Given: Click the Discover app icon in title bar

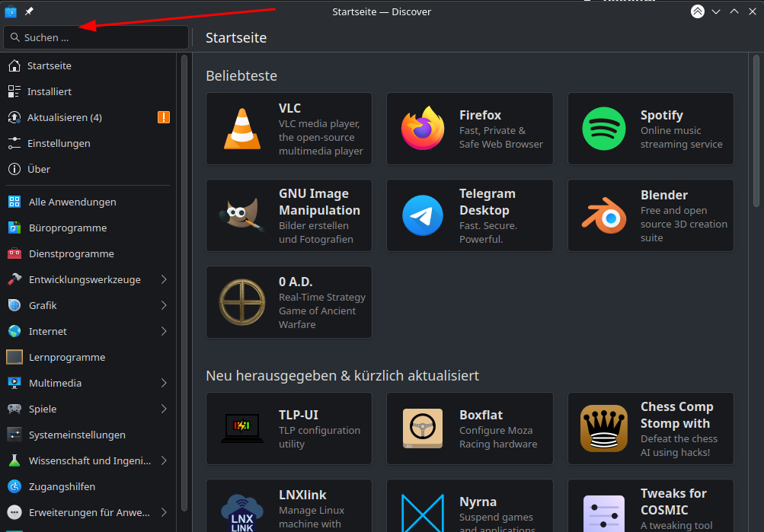Looking at the screenshot, I should click(10, 11).
